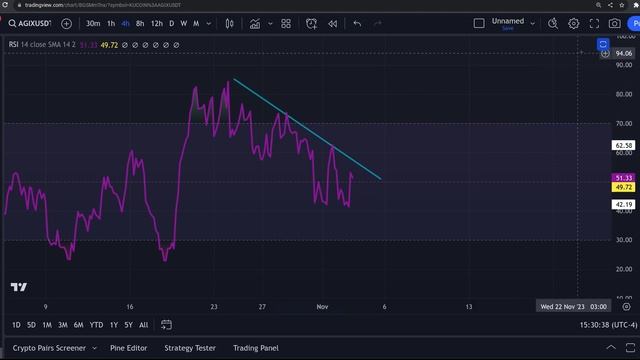This screenshot has height=360, width=640.
Task: Click the 42.19 price scale label
Action: coord(623,204)
